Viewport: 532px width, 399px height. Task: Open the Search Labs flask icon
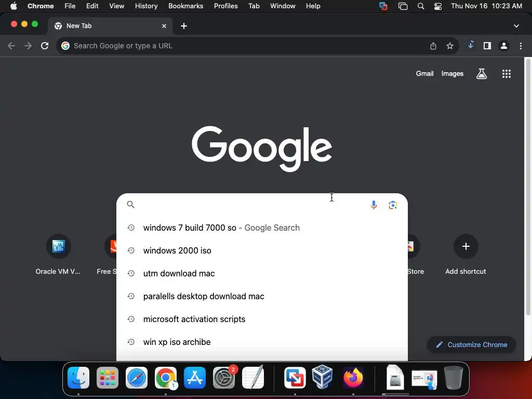482,74
